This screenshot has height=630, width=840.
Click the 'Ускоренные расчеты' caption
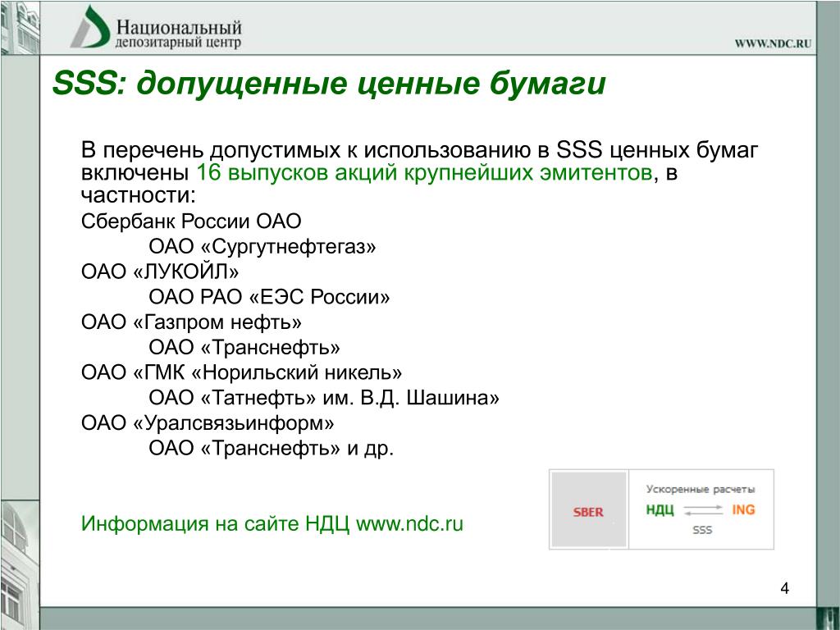pos(701,489)
